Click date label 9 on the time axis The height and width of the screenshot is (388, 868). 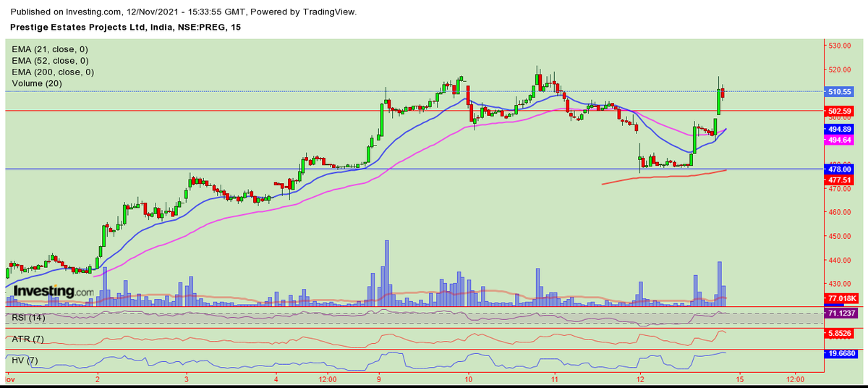[379, 379]
